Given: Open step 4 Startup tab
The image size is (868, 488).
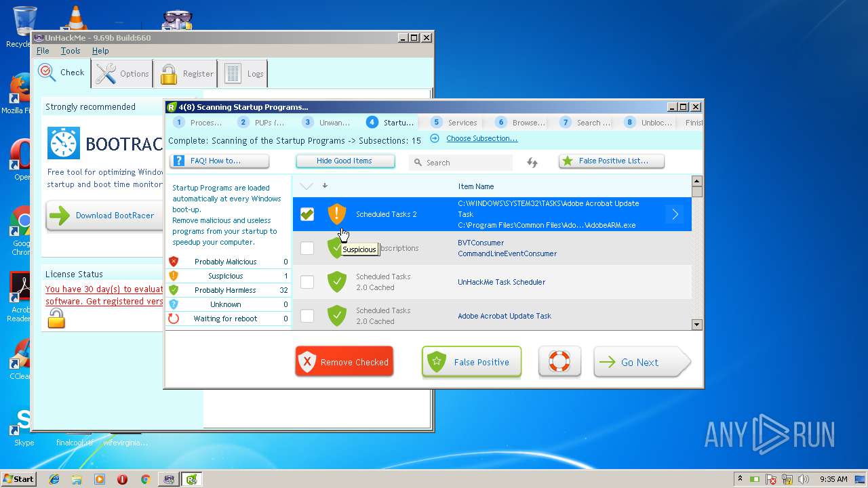Looking at the screenshot, I should pos(390,123).
